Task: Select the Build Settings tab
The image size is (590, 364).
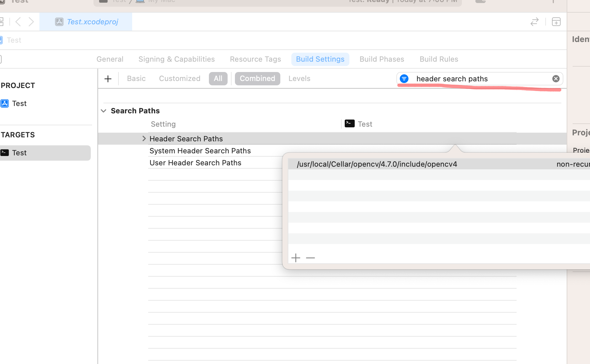Action: point(320,59)
